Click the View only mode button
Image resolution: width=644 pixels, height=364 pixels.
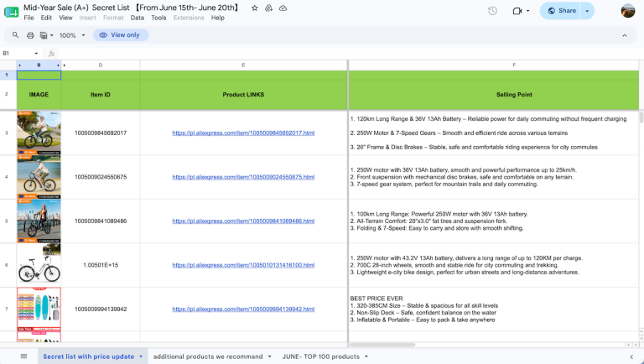click(121, 35)
